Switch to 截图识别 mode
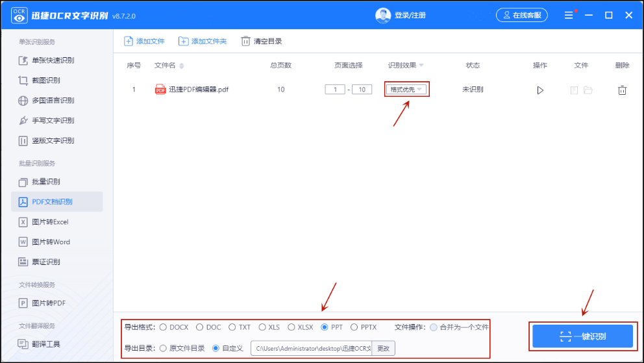The image size is (644, 363). [46, 81]
